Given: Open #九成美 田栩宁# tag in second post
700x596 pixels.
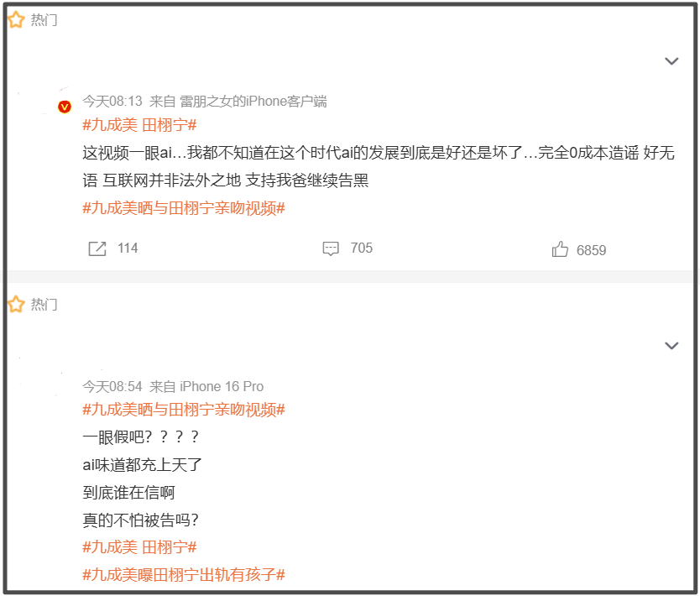Looking at the screenshot, I should pyautogui.click(x=139, y=546).
